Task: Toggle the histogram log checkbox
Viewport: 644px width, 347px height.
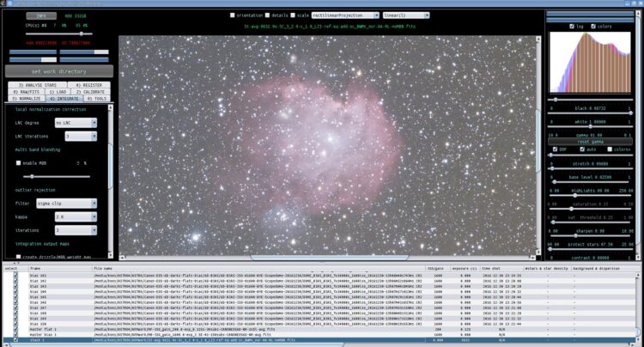Action: pyautogui.click(x=572, y=27)
